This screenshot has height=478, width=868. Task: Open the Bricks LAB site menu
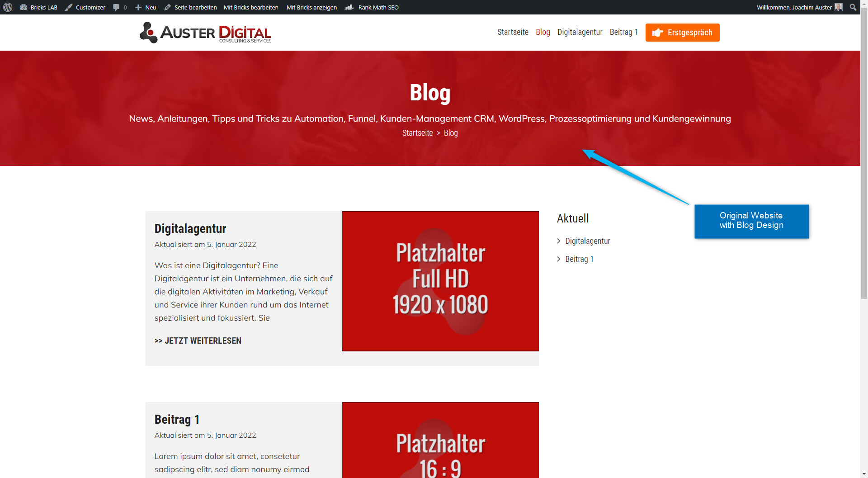pyautogui.click(x=39, y=7)
